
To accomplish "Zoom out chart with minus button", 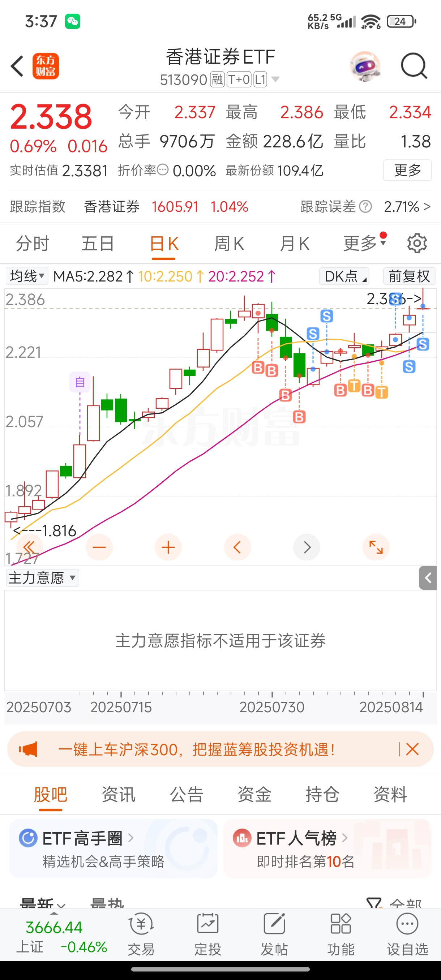I will (x=99, y=547).
